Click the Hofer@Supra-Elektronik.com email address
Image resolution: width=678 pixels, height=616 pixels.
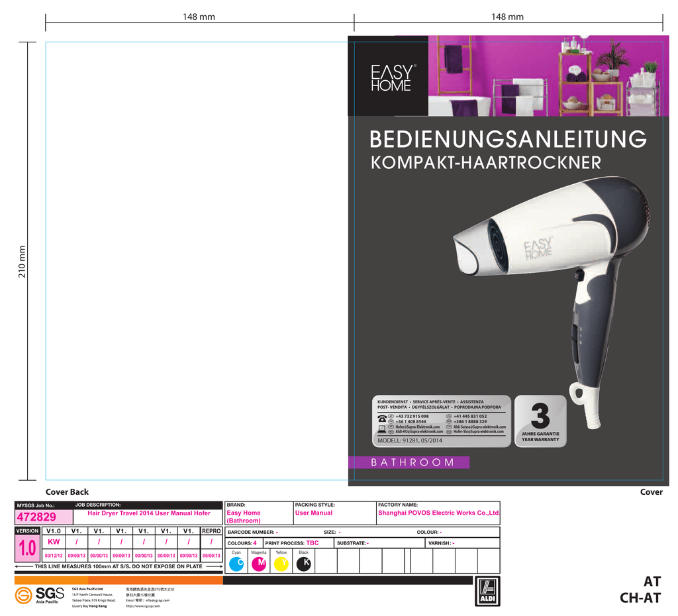pos(418,427)
